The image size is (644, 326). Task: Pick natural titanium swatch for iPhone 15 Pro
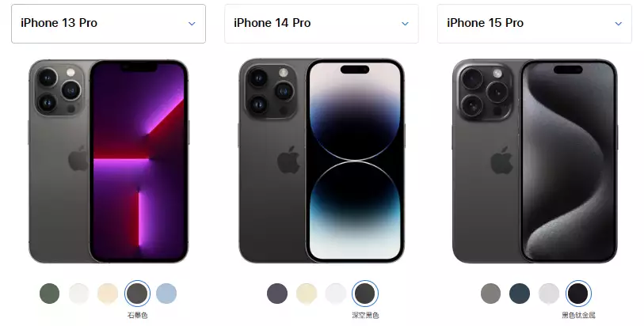(x=491, y=294)
